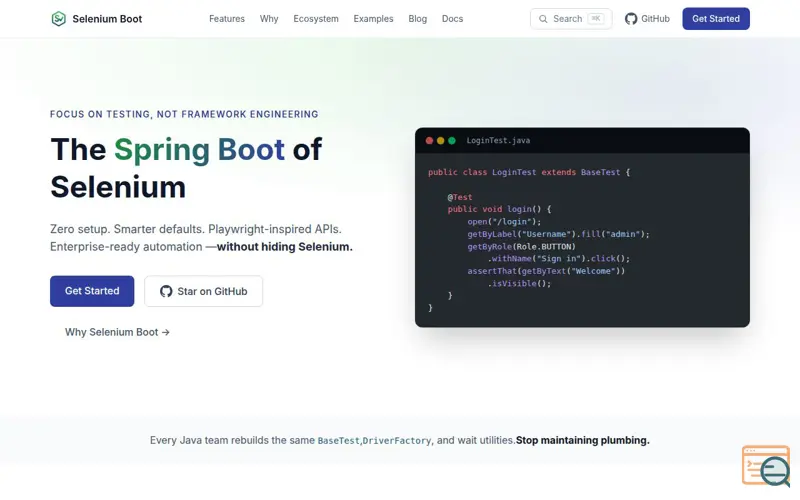
Task: Select Examples in the top navigation
Action: [373, 19]
